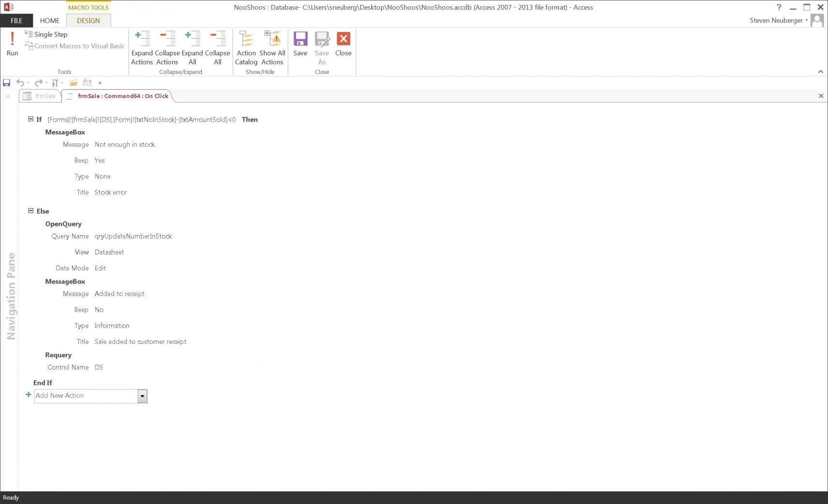Click the user account picture
Viewport: 828px width, 504px height.
(x=817, y=20)
